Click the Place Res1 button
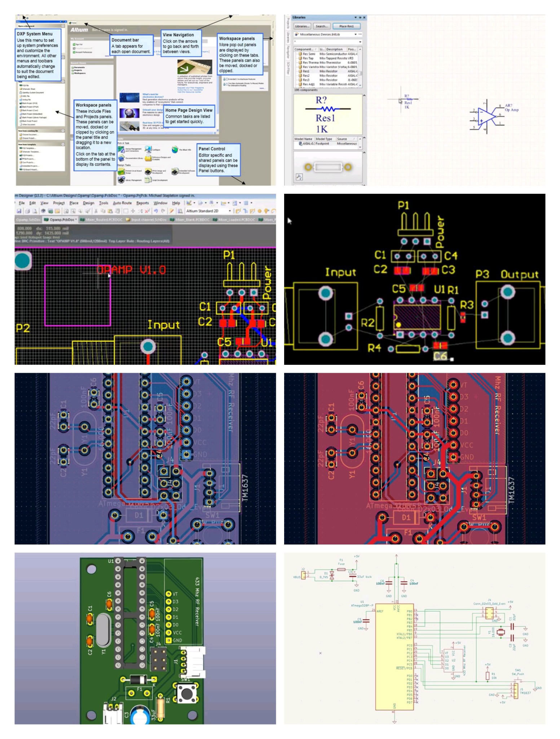This screenshot has height=739, width=560. pos(346,26)
